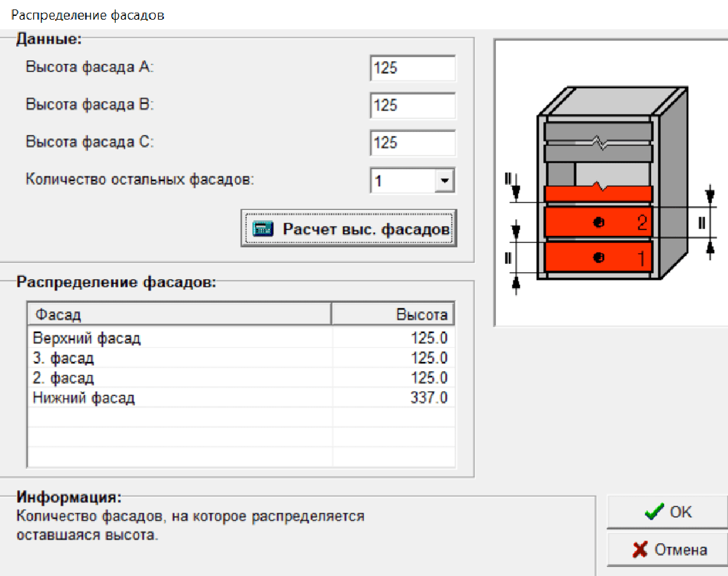The image size is (728, 576).
Task: Click the Высота column header
Action: tap(393, 315)
